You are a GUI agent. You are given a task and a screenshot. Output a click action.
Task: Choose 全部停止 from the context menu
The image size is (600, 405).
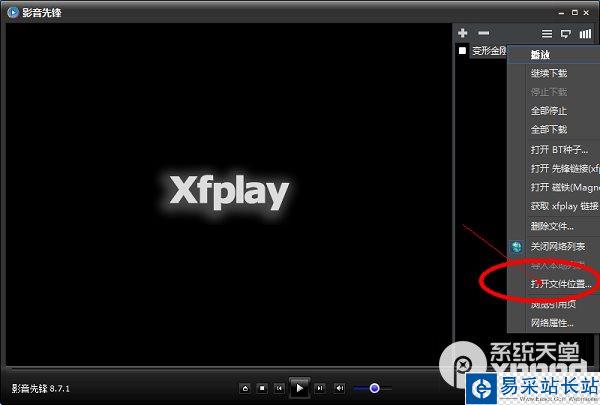pyautogui.click(x=553, y=111)
